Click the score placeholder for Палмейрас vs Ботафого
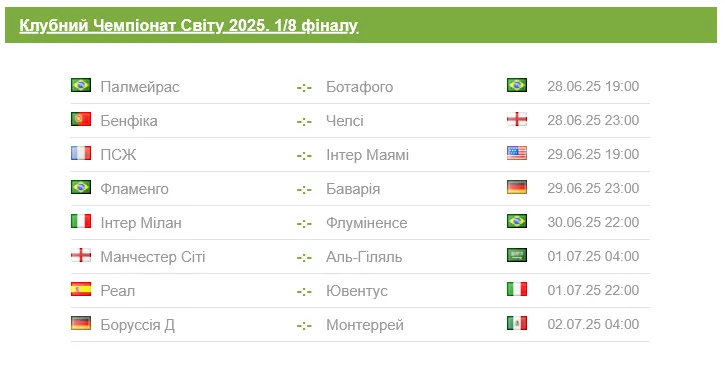The height and width of the screenshot is (366, 725). (x=304, y=87)
